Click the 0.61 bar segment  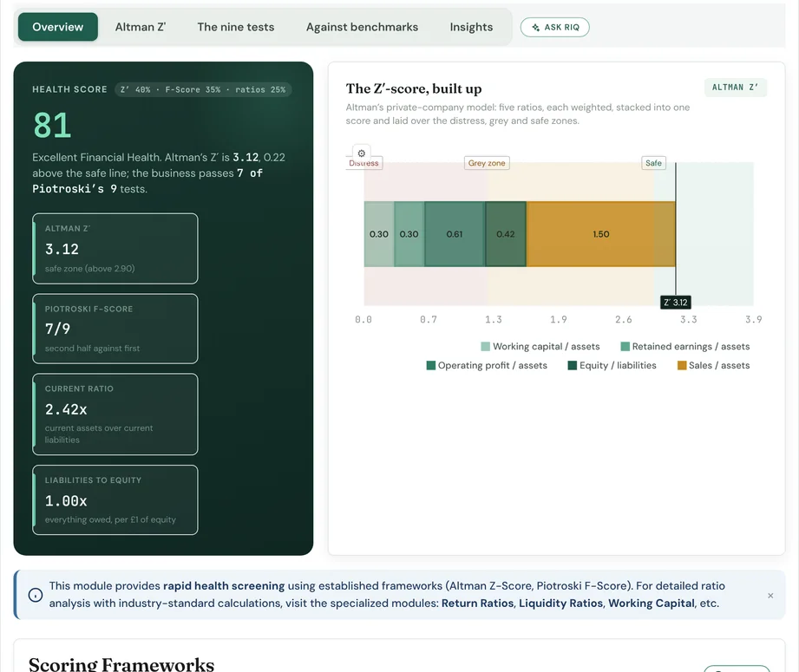pyautogui.click(x=455, y=234)
